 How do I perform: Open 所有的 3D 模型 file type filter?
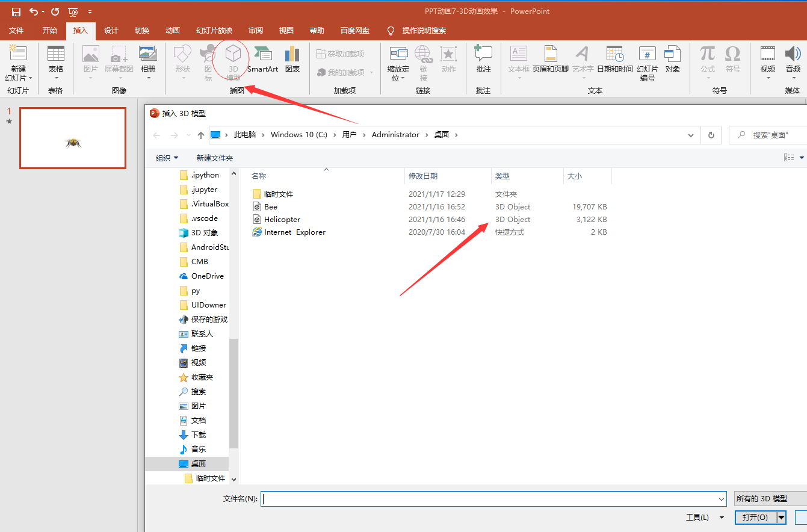click(770, 499)
